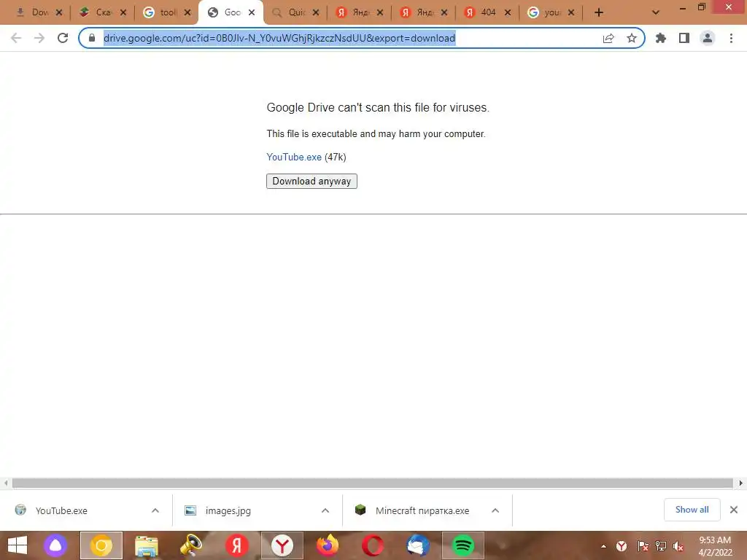Click the horizontal scrollbar track
Image resolution: width=747 pixels, height=560 pixels.
click(372, 483)
